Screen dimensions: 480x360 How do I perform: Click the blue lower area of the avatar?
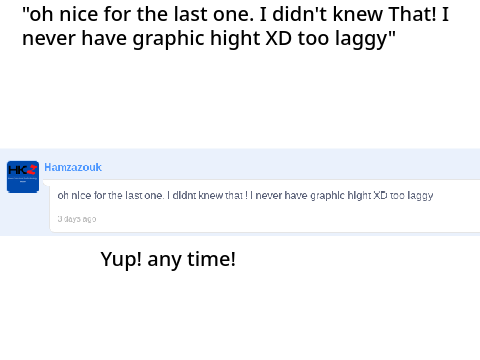pos(23,187)
